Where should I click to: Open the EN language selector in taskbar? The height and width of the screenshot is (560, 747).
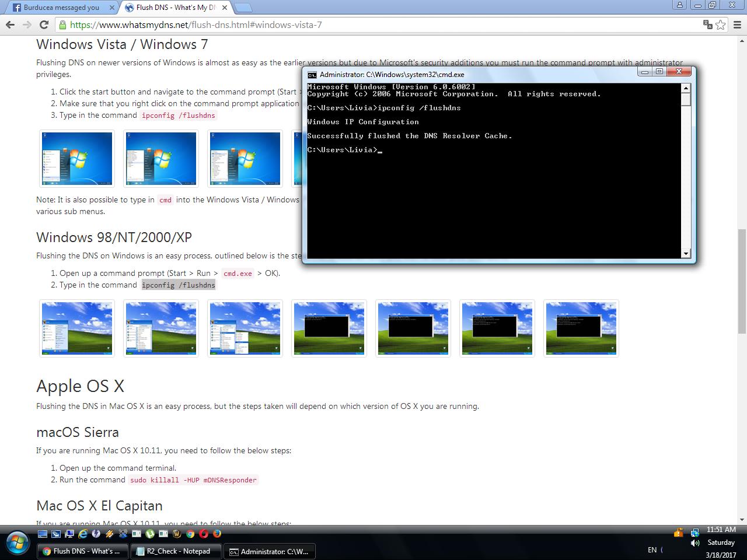(x=652, y=549)
